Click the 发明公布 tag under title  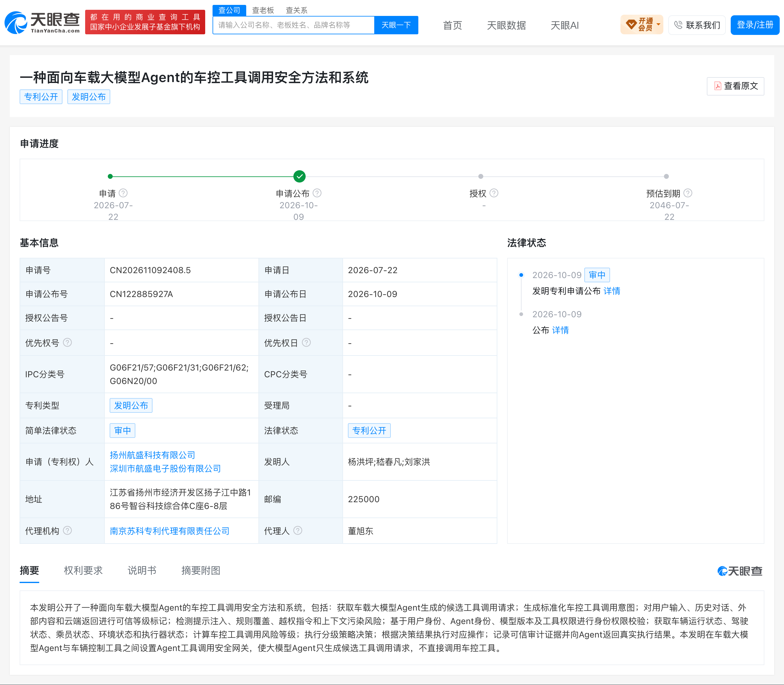pos(89,97)
